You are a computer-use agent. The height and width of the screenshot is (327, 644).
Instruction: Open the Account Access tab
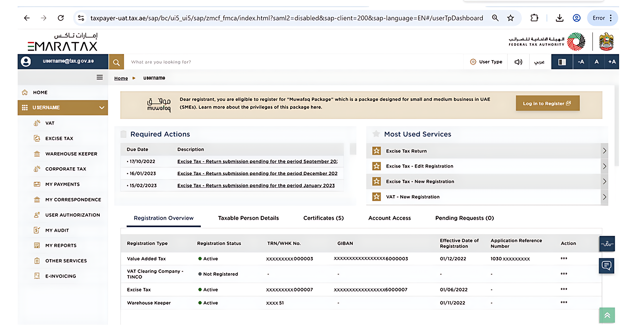coord(389,218)
